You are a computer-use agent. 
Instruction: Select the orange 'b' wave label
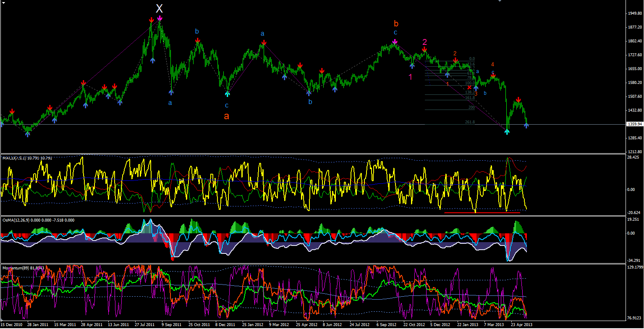tap(396, 23)
